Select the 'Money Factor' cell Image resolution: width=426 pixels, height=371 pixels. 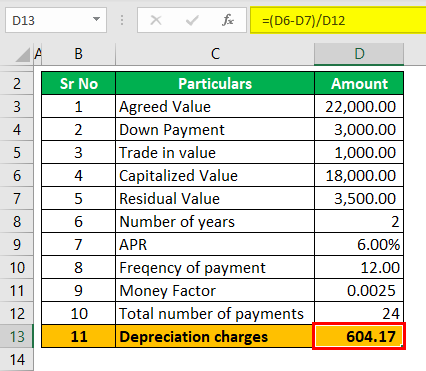pyautogui.click(x=215, y=291)
